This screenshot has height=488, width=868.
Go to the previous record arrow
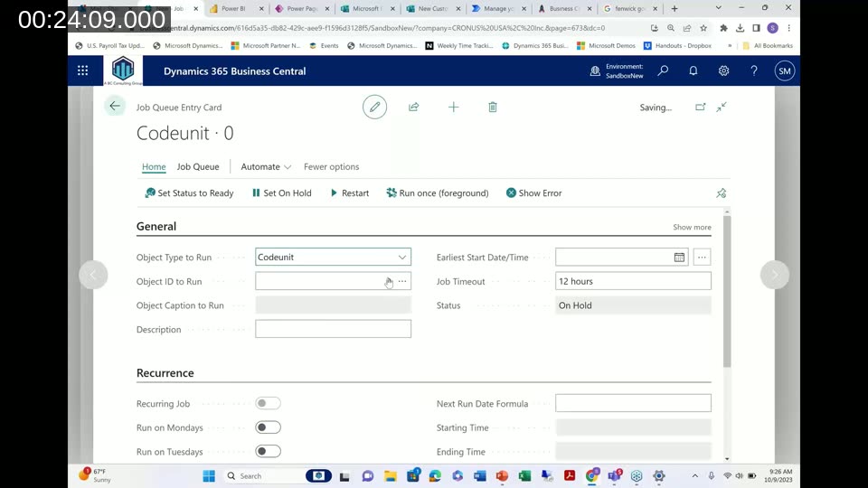click(x=93, y=275)
